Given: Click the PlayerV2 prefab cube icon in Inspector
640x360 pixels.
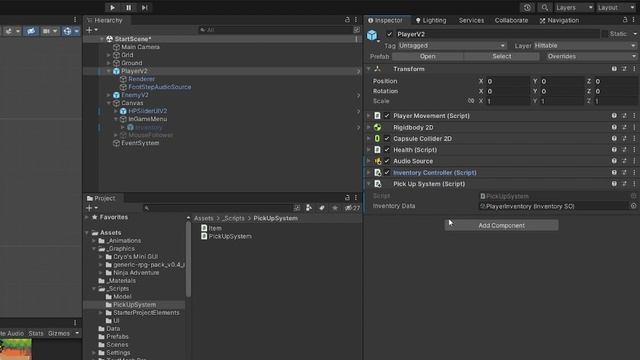Looking at the screenshot, I should [x=372, y=35].
